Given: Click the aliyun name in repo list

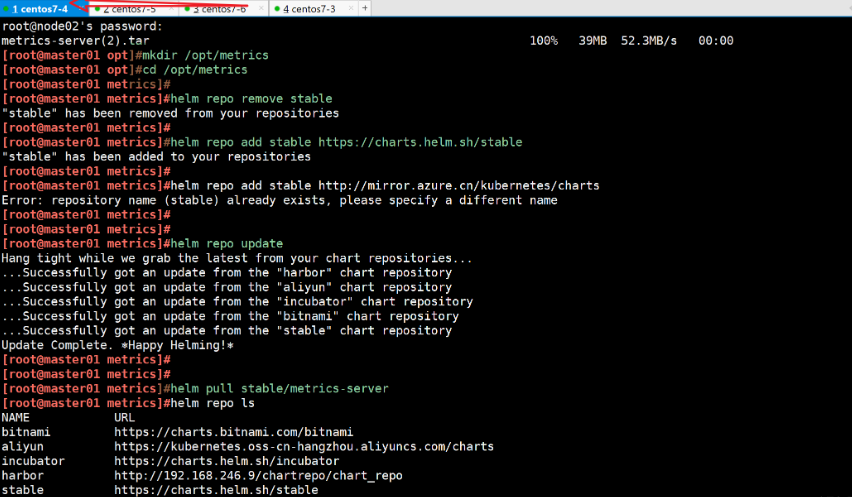Looking at the screenshot, I should (22, 446).
